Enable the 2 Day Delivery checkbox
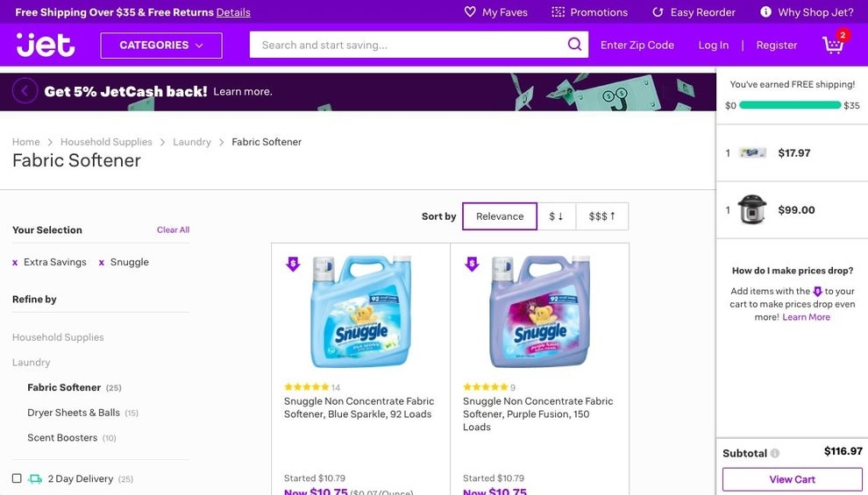868x495 pixels. point(17,478)
